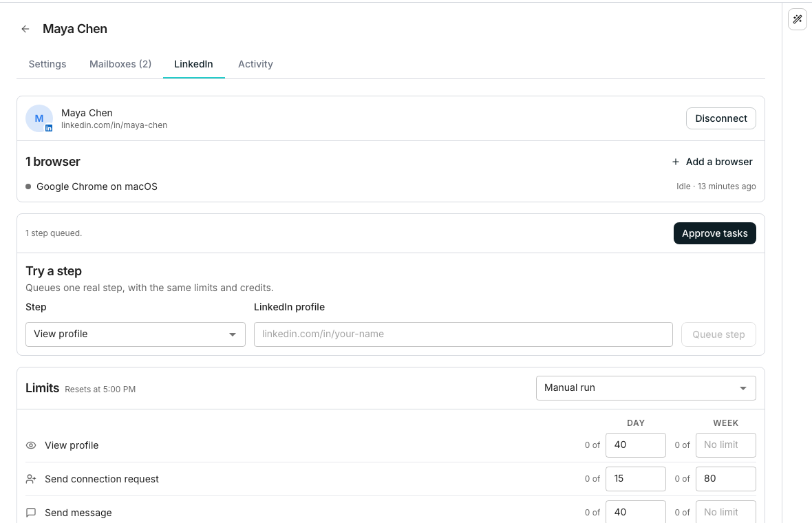
Task: Click the Google Chrome on macOS browser row
Action: (390, 186)
